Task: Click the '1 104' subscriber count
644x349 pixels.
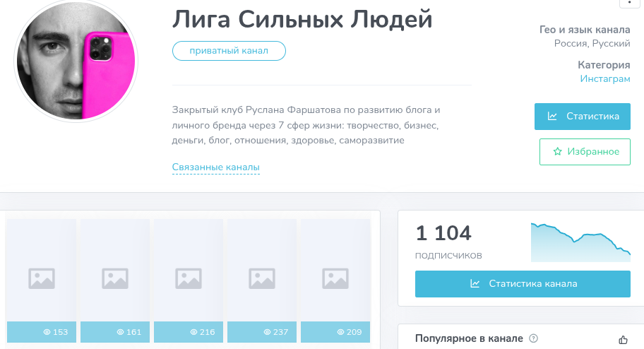Action: 443,233
